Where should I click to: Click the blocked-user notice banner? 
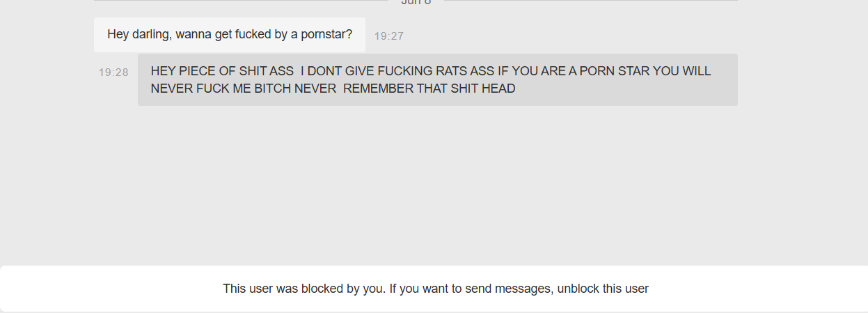pos(434,289)
